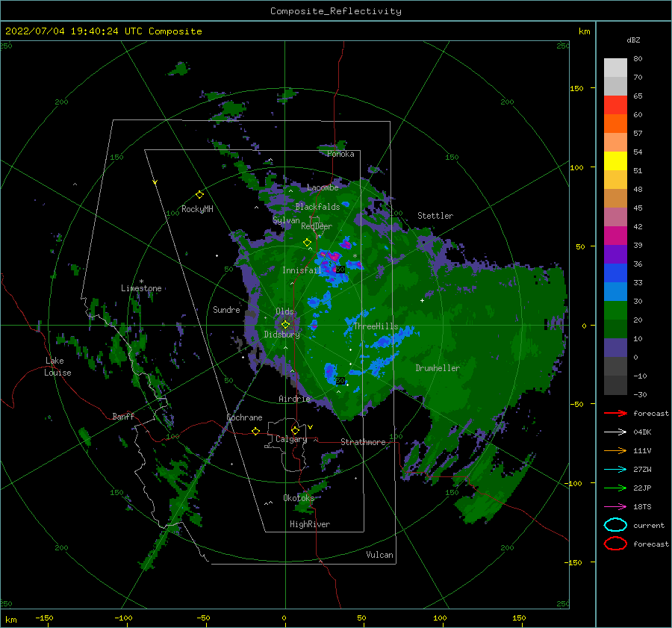The width and height of the screenshot is (672, 628).
Task: Click the Ponoka city label
Action: (x=340, y=154)
